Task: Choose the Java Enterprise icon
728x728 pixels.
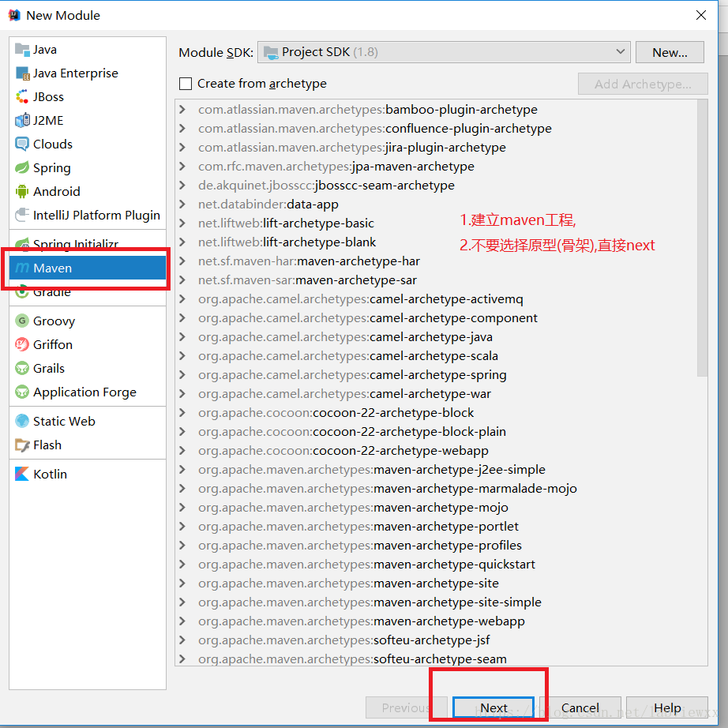Action: 22,73
